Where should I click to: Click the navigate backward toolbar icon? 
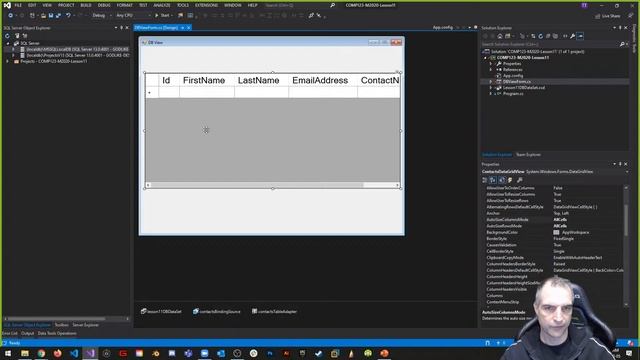point(10,16)
